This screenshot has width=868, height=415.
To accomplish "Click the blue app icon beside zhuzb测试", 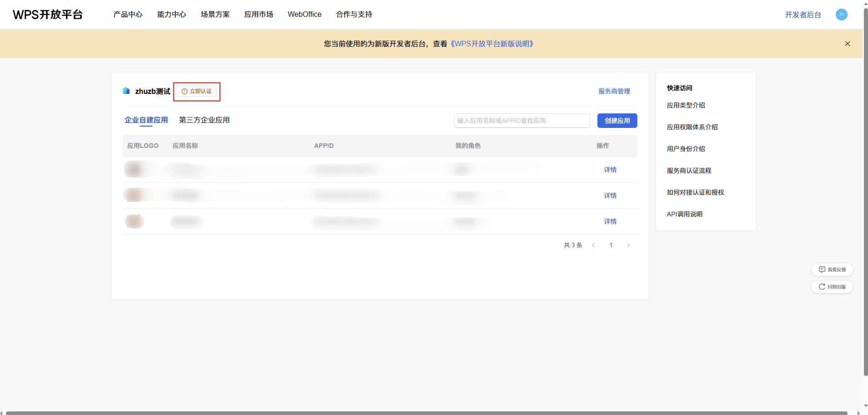I will (x=126, y=90).
